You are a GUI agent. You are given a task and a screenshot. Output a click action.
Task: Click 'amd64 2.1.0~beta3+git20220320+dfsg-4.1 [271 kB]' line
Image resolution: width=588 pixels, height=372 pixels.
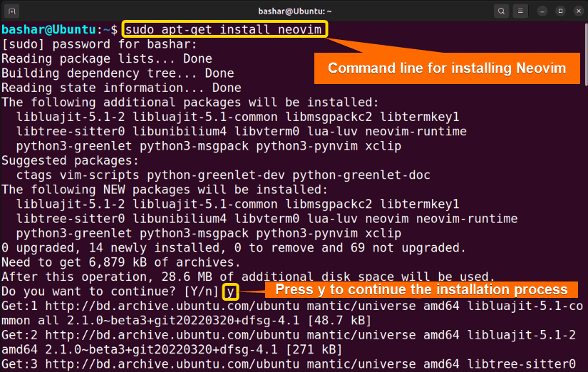tap(172, 350)
